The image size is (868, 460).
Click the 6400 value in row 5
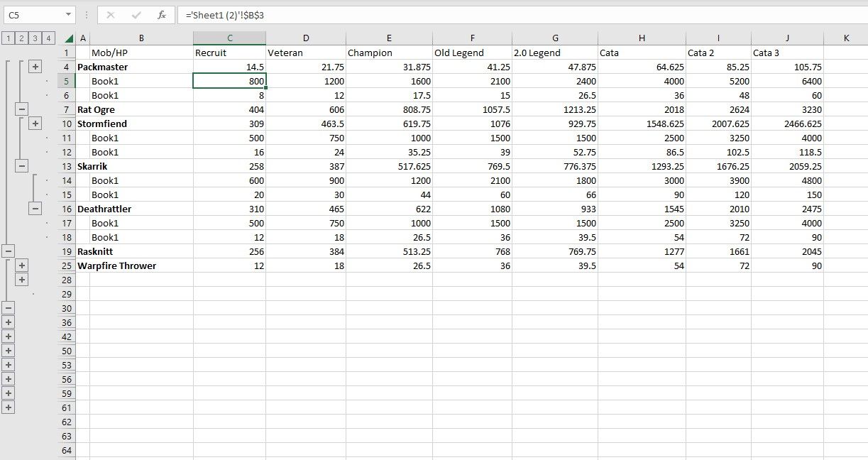tap(787, 81)
